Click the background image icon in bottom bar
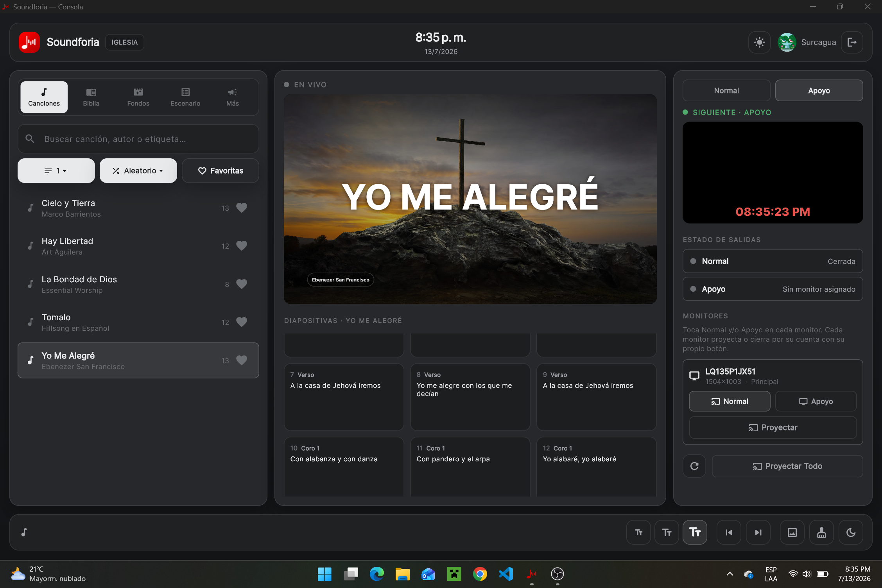 (792, 532)
